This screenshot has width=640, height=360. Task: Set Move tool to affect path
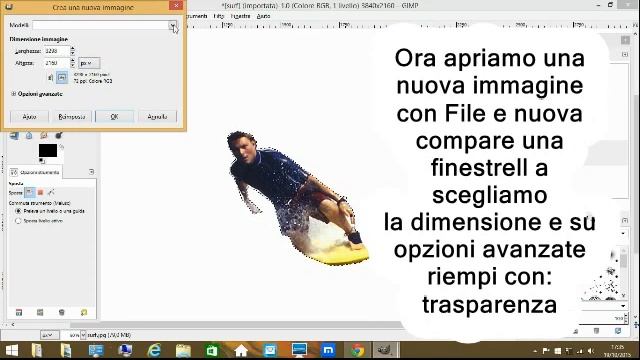[x=51, y=192]
